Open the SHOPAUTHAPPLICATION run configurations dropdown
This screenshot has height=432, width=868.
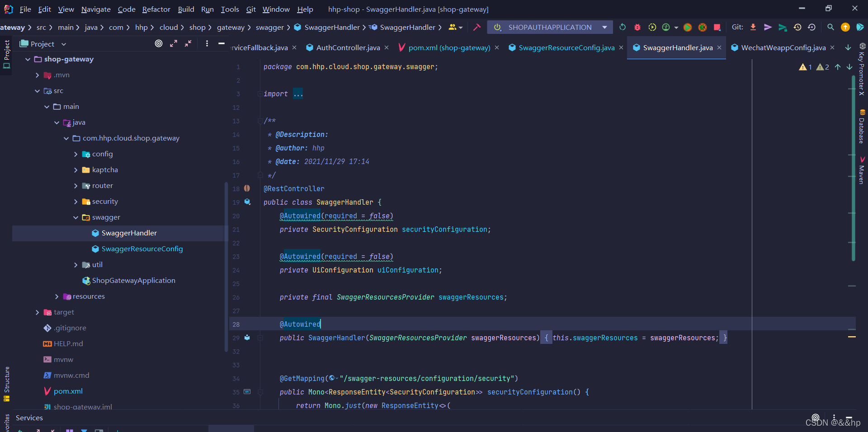click(x=604, y=27)
